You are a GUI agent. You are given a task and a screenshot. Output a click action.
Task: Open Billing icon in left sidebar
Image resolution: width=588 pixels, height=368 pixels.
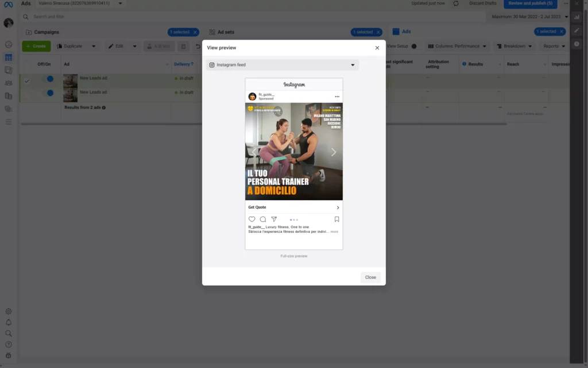(8, 95)
